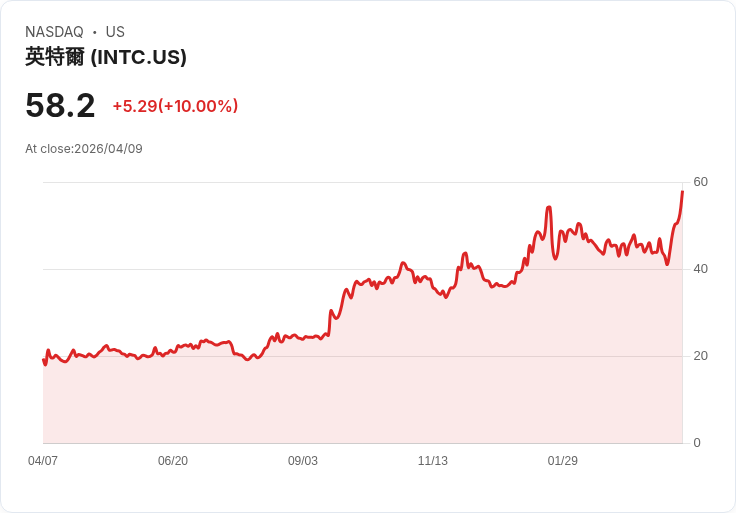Click the starting point of the price line
The image size is (736, 513).
pyautogui.click(x=44, y=360)
